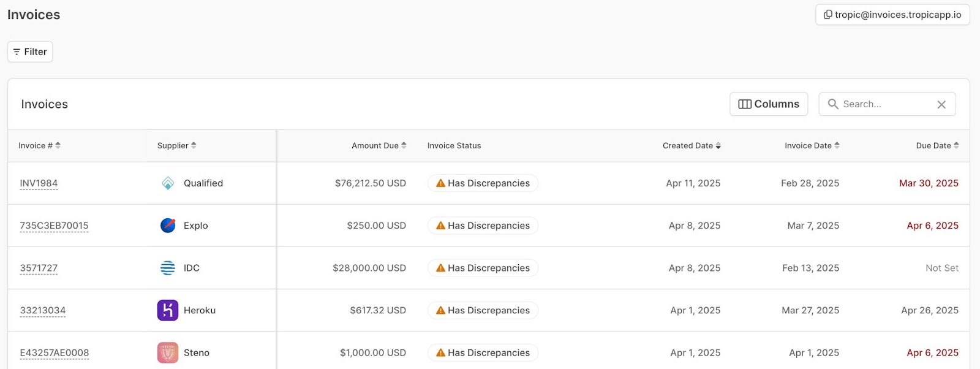
Task: Click the IDC supplier name
Action: click(192, 268)
